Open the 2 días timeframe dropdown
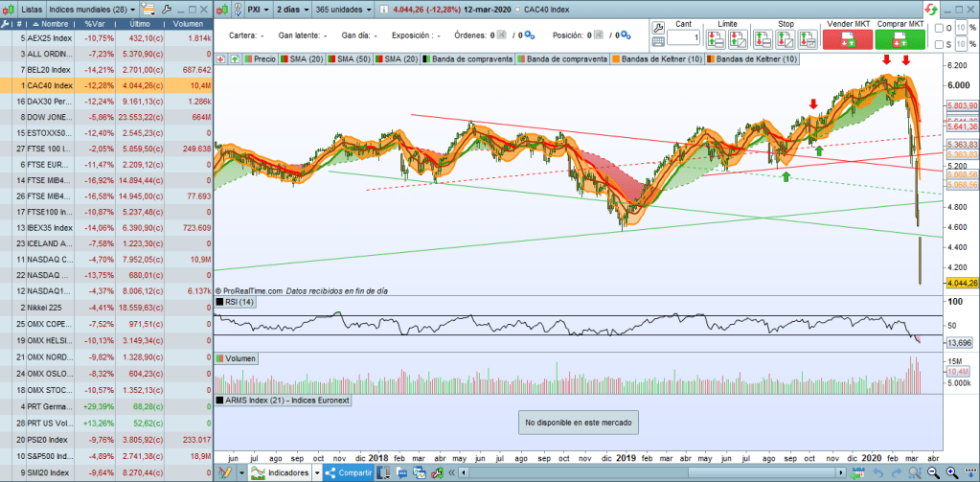This screenshot has height=482, width=980. (x=290, y=9)
